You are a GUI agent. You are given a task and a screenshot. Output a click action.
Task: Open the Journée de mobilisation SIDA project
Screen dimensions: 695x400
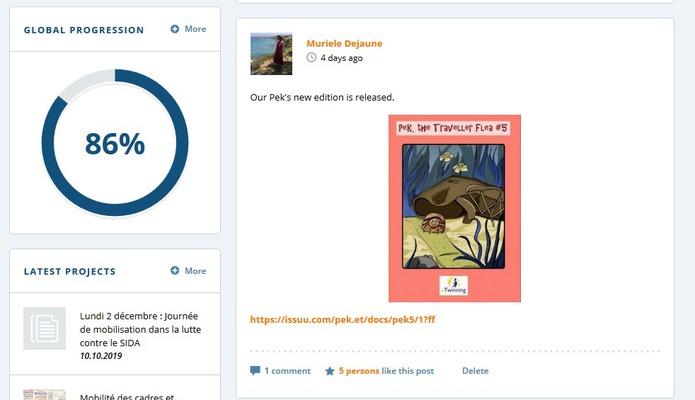tap(140, 329)
